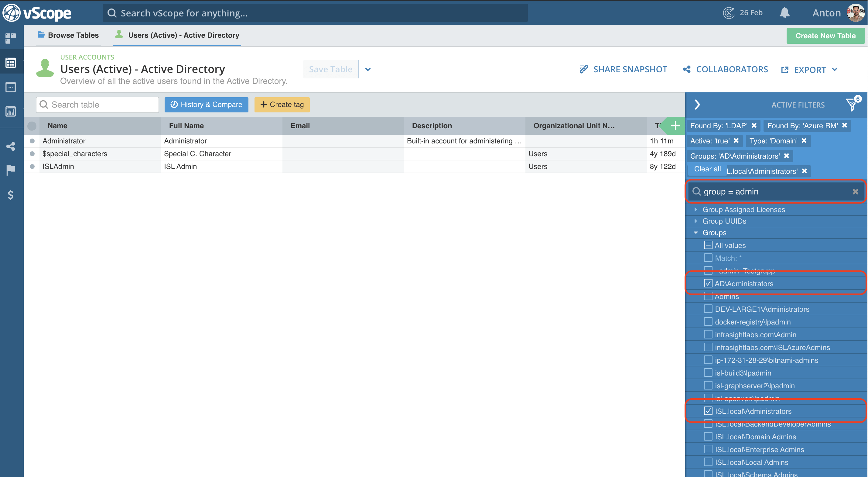The height and width of the screenshot is (477, 868).
Task: Clear the 'group = admin' filter search
Action: pyautogui.click(x=855, y=192)
